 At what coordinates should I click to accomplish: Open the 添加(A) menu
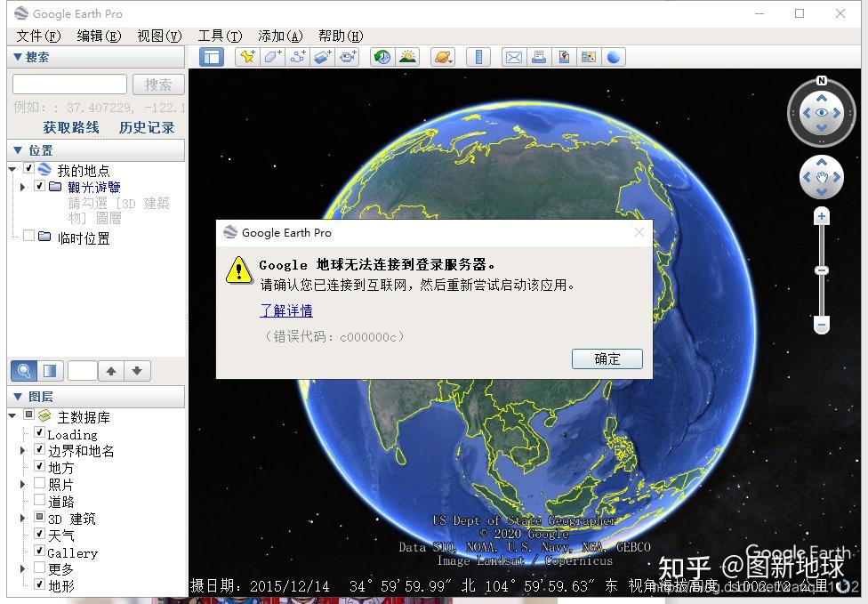[280, 36]
